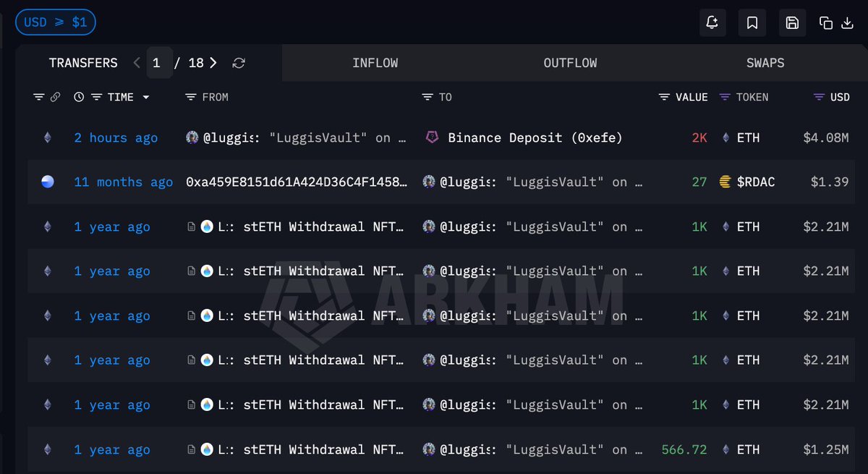Viewport: 868px width, 474px height.
Task: Click the $RDAC token label
Action: click(756, 182)
